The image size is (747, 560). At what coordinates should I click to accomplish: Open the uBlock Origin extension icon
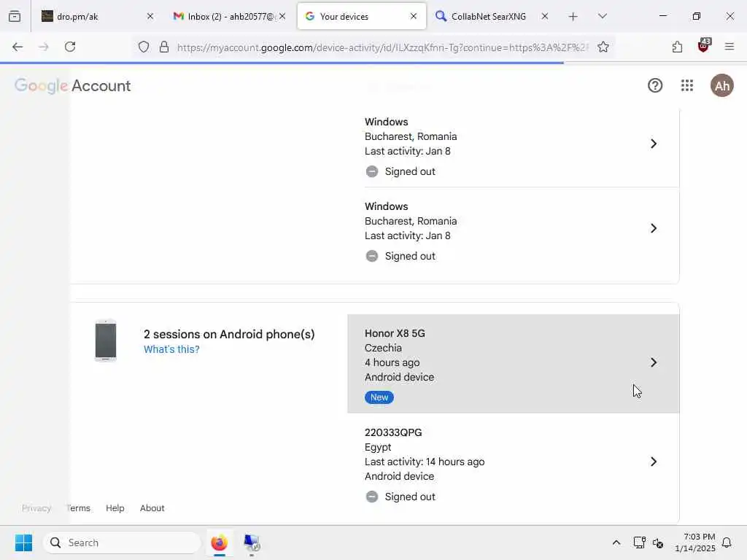pyautogui.click(x=704, y=46)
